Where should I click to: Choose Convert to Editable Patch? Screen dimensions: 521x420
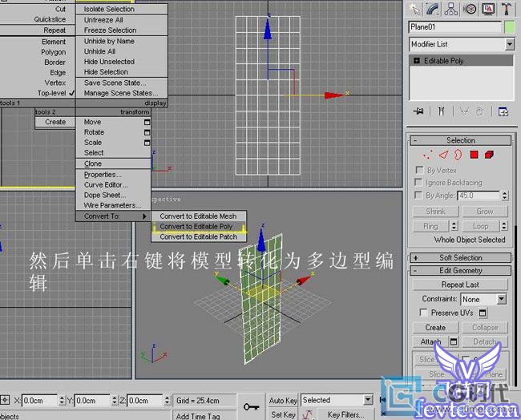point(198,236)
